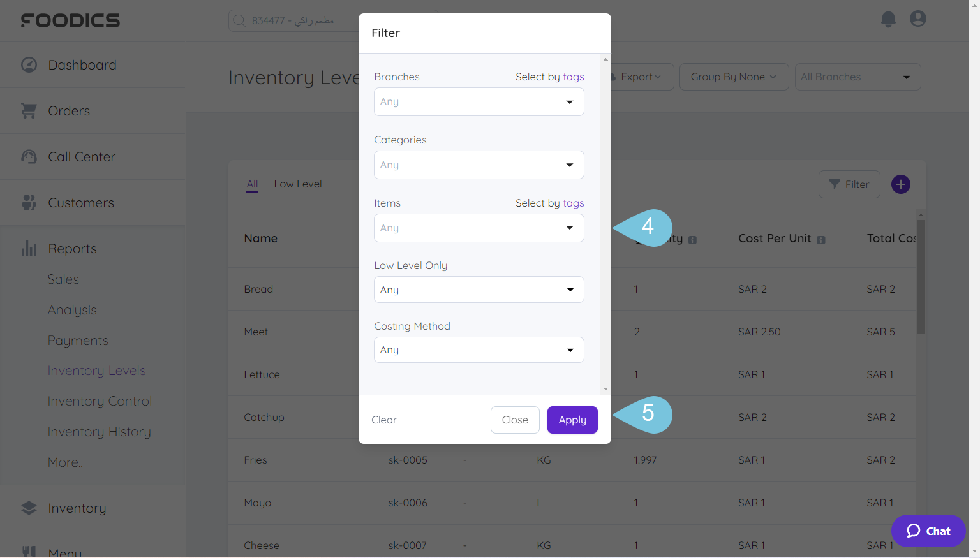Open Customers using the people icon
The width and height of the screenshot is (980, 558).
[29, 202]
